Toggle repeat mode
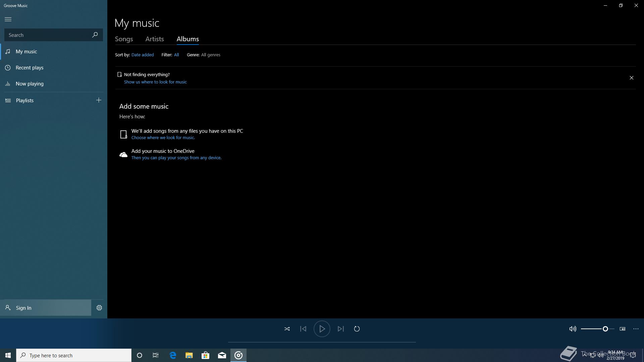Screen dimensions: 644x362 357,329
